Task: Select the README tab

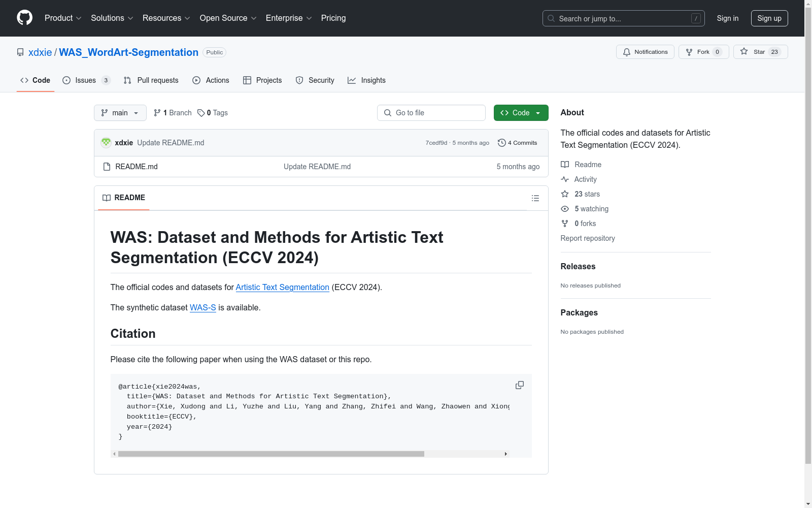Action: [x=124, y=198]
